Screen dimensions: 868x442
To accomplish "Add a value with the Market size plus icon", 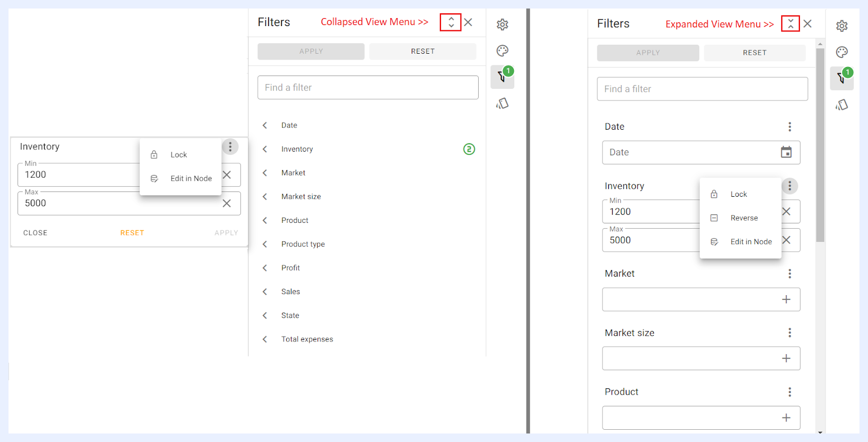I will tap(786, 358).
